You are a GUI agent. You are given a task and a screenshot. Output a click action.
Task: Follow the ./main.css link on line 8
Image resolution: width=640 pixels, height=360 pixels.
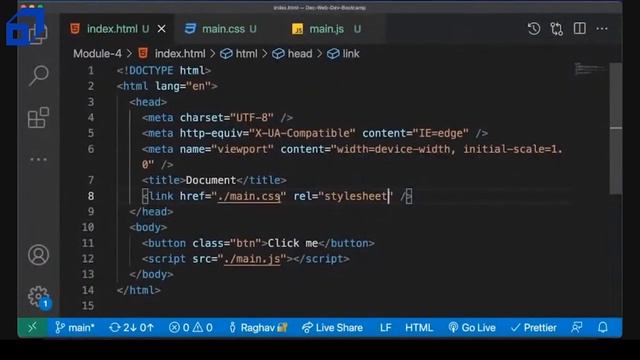249,196
